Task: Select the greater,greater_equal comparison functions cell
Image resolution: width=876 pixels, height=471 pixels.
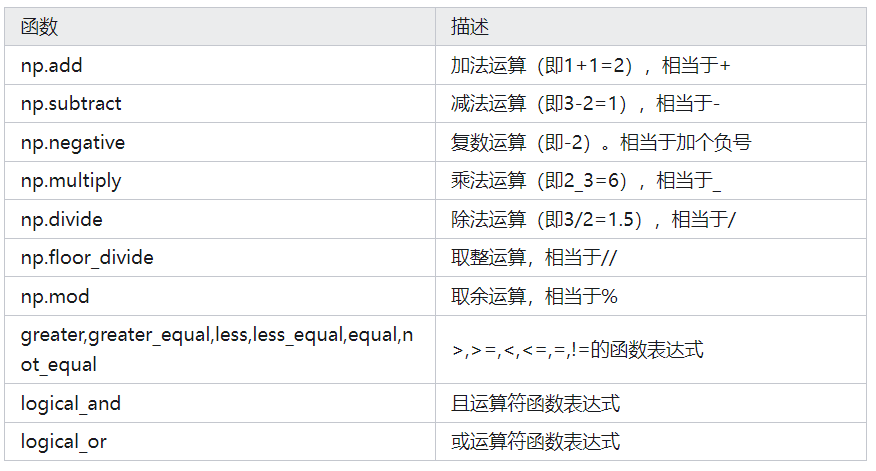Action: 216,349
